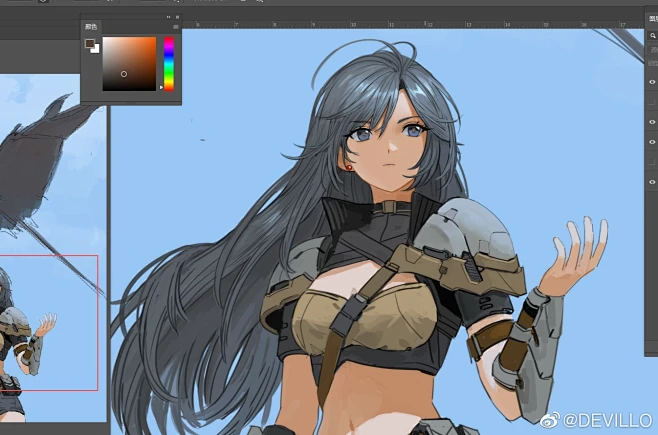Viewport: 658px width, 435px height.
Task: Click the hue slider's small triangle handle
Action: (161, 87)
